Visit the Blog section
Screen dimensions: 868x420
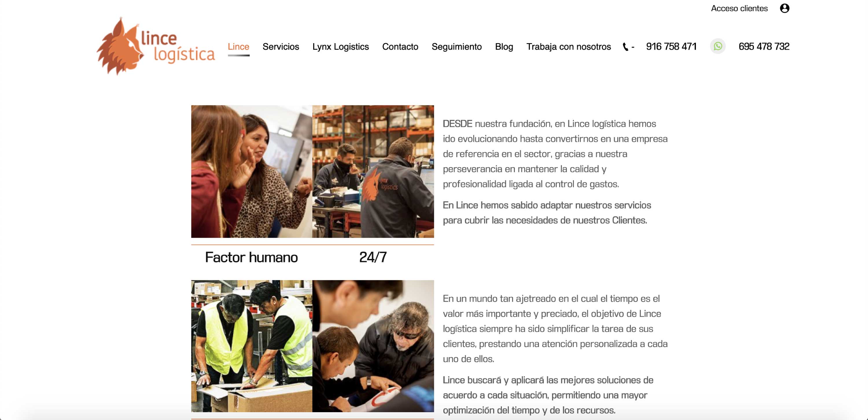(504, 47)
